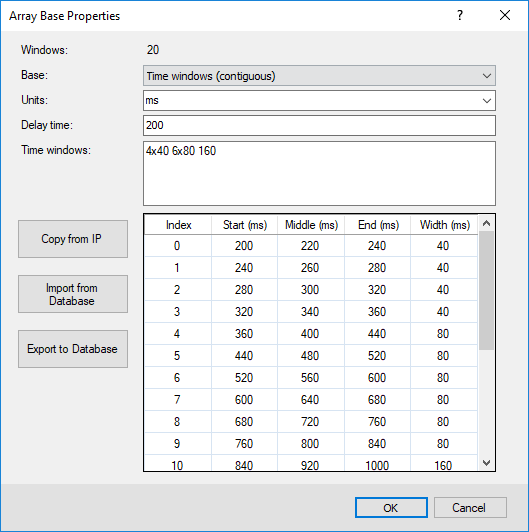Close the Array Base Properties dialog
This screenshot has width=529, height=532.
click(505, 15)
